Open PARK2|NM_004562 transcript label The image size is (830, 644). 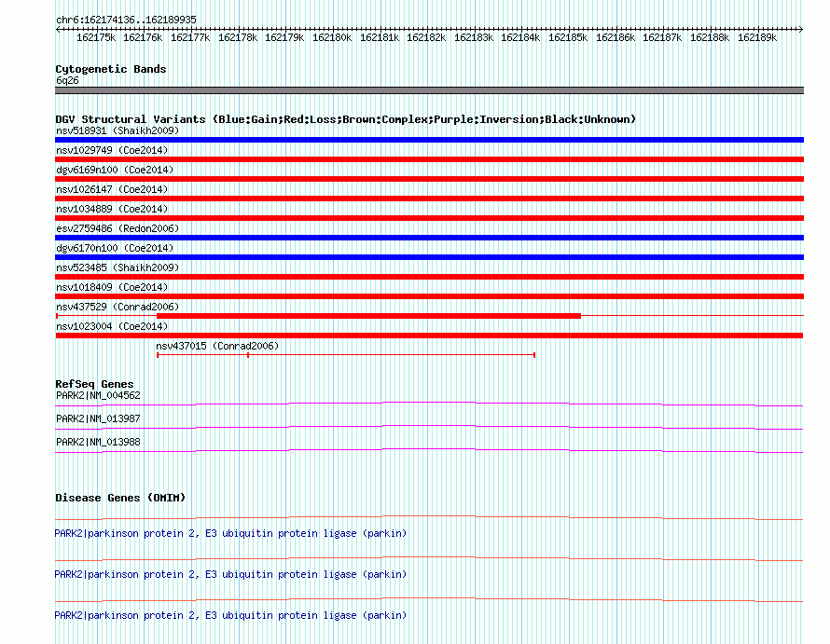pyautogui.click(x=98, y=395)
